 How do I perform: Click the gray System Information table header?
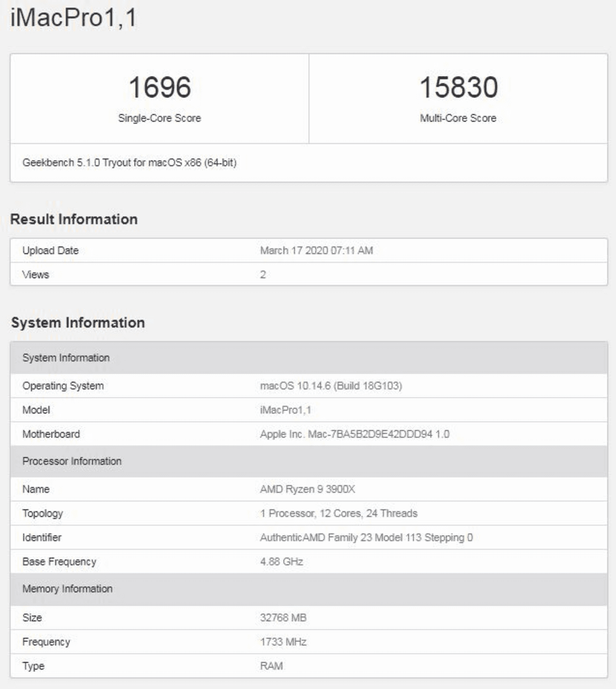pos(309,358)
